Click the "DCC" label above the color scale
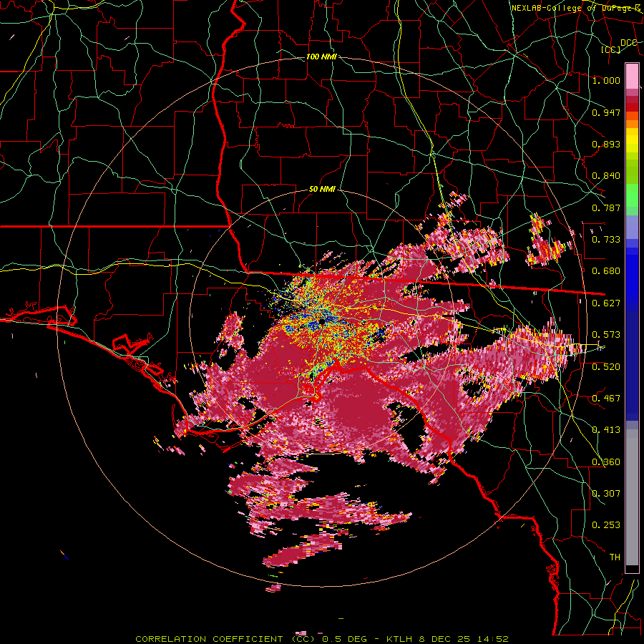The height and width of the screenshot is (644, 644). point(629,43)
